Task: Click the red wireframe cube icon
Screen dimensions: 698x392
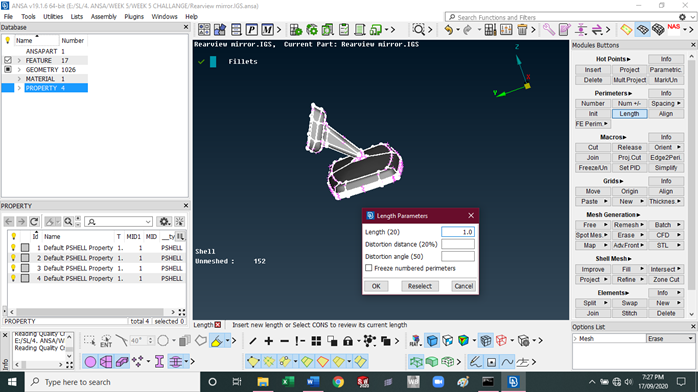Action: coord(501,341)
